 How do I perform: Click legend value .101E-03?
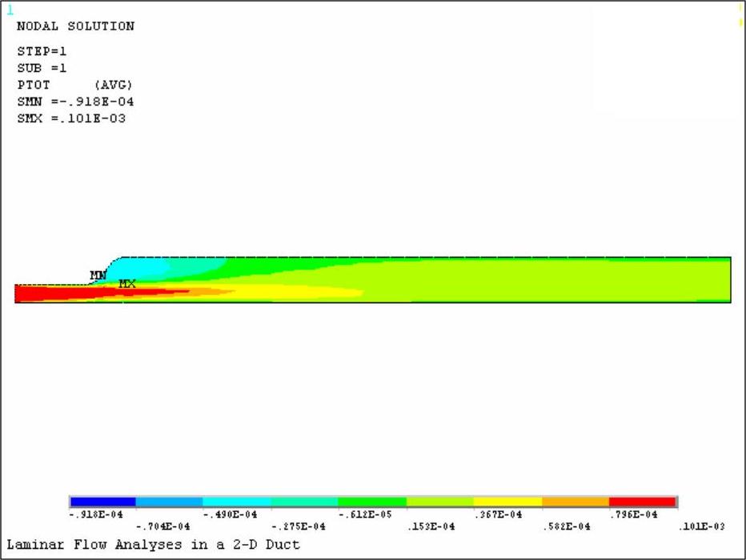coord(701,526)
